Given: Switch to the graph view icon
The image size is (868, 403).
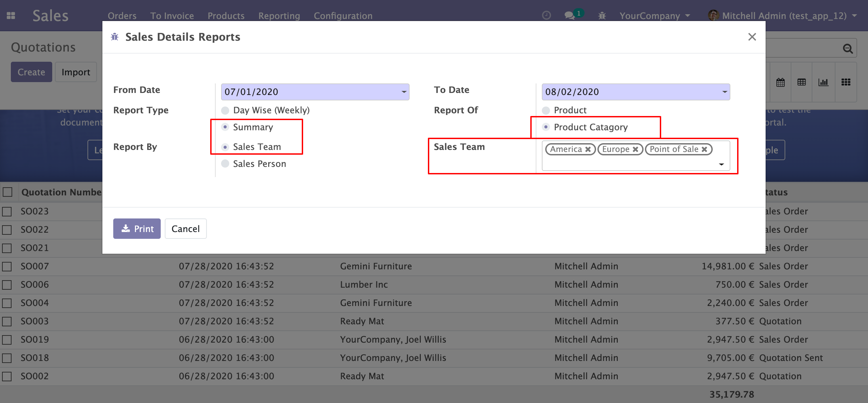Looking at the screenshot, I should coord(823,82).
